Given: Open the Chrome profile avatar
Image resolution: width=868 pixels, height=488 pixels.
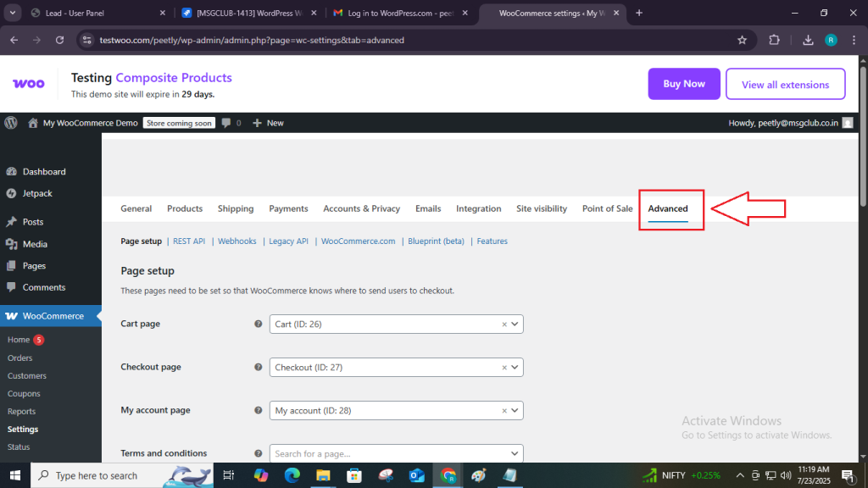Looking at the screenshot, I should point(831,40).
